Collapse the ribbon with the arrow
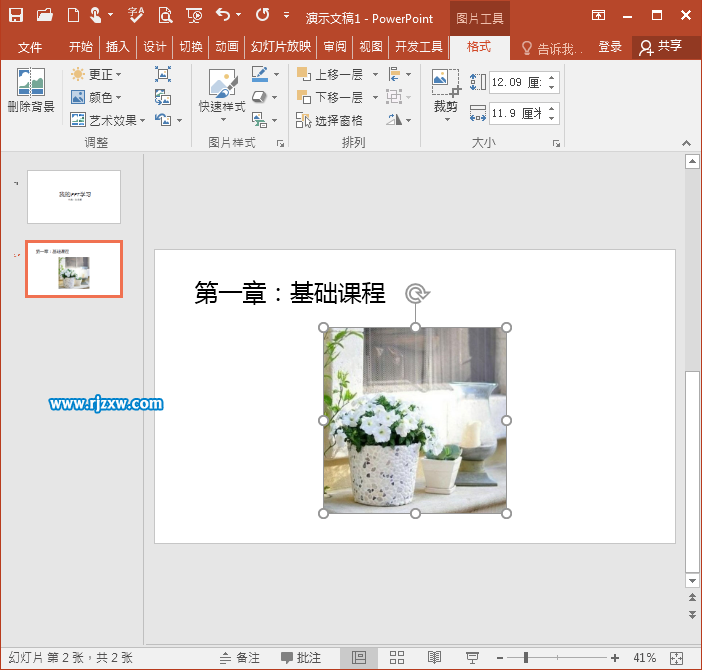 686,143
